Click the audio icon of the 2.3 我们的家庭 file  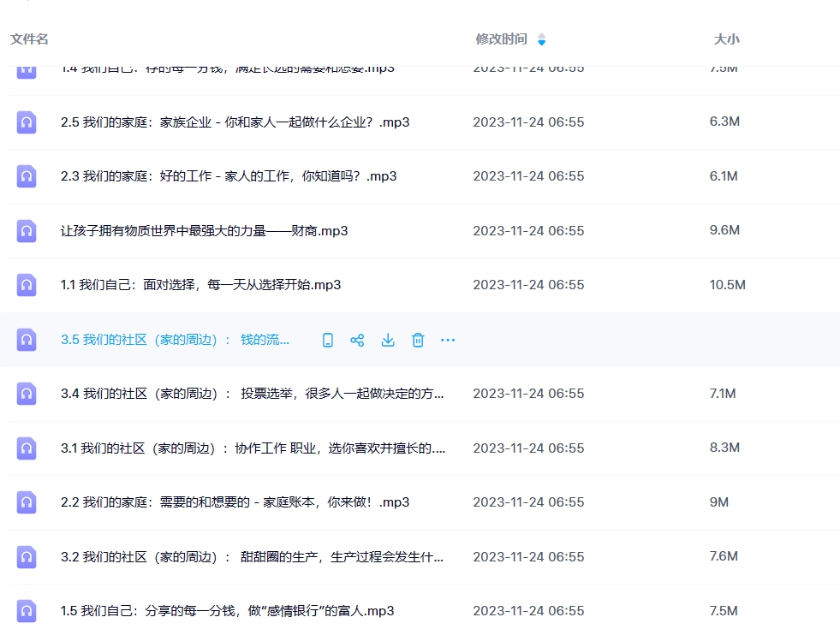pos(27,176)
